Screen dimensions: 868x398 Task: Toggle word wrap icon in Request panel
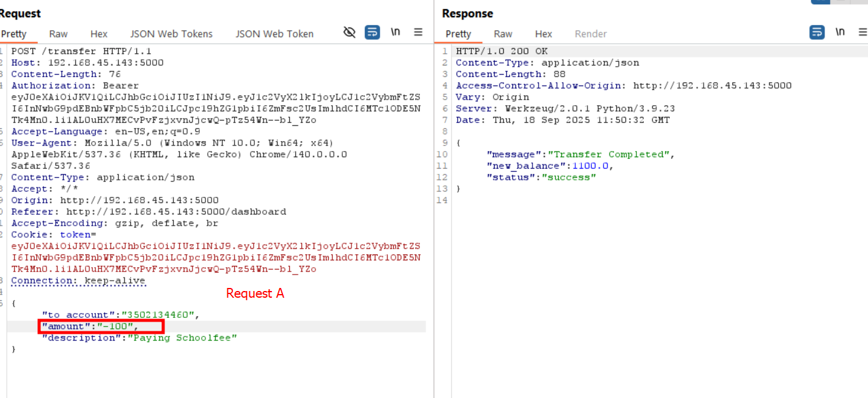tap(372, 32)
